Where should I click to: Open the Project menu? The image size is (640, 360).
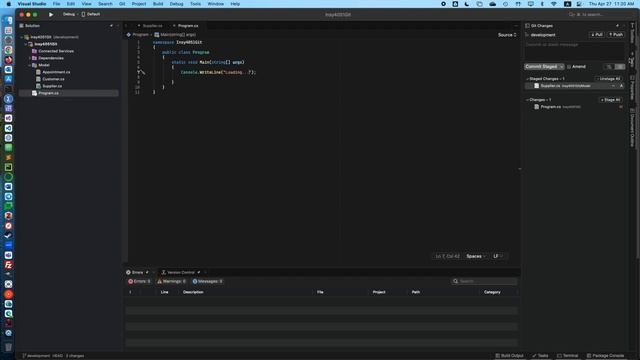pos(139,4)
